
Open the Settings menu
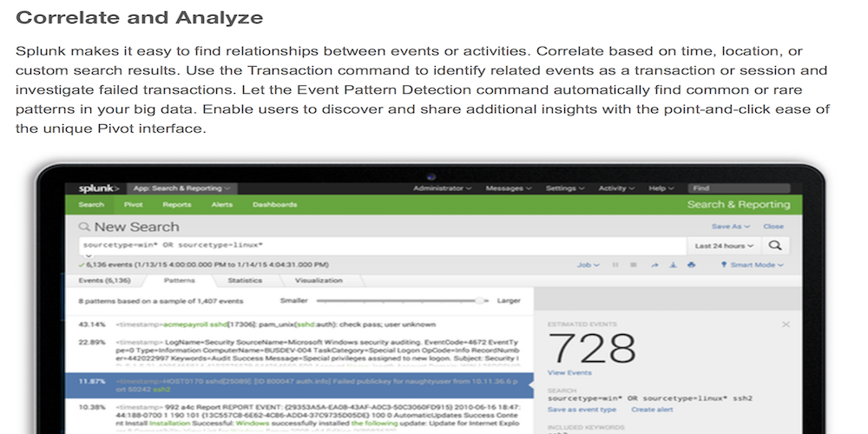[565, 188]
